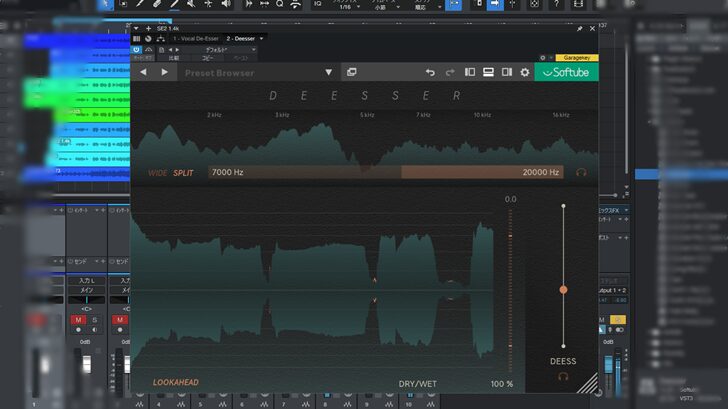728x409 pixels.
Task: Undo the last Softube plugin change
Action: click(430, 72)
